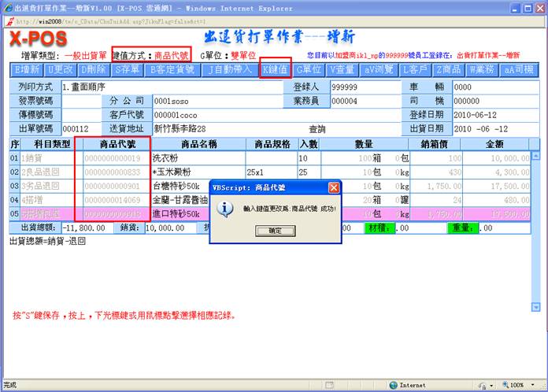
Task: Open B客定貨號 from the toolbar
Action: pos(172,69)
